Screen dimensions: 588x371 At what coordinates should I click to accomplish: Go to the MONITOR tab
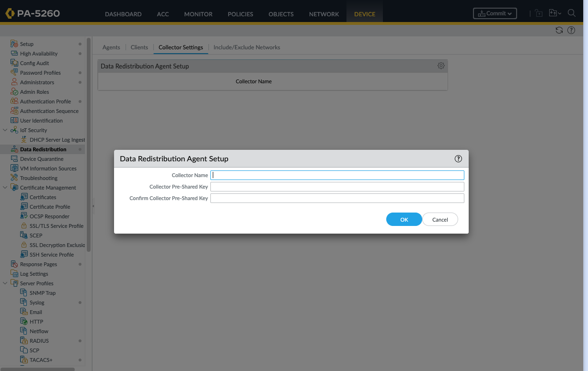click(198, 14)
